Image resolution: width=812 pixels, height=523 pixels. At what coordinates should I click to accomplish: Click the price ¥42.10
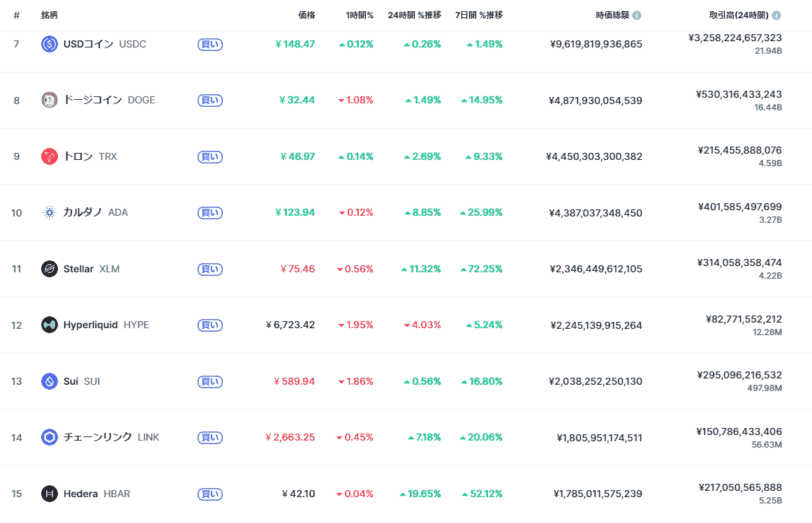298,494
